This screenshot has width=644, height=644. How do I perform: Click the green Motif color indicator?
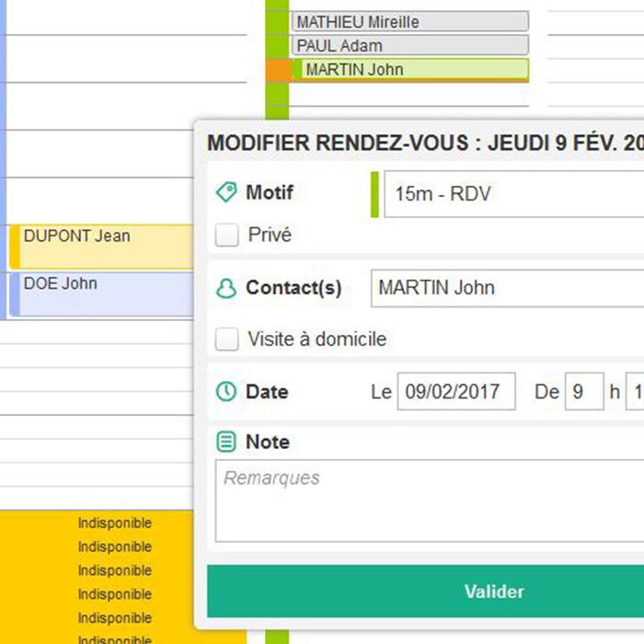[374, 194]
